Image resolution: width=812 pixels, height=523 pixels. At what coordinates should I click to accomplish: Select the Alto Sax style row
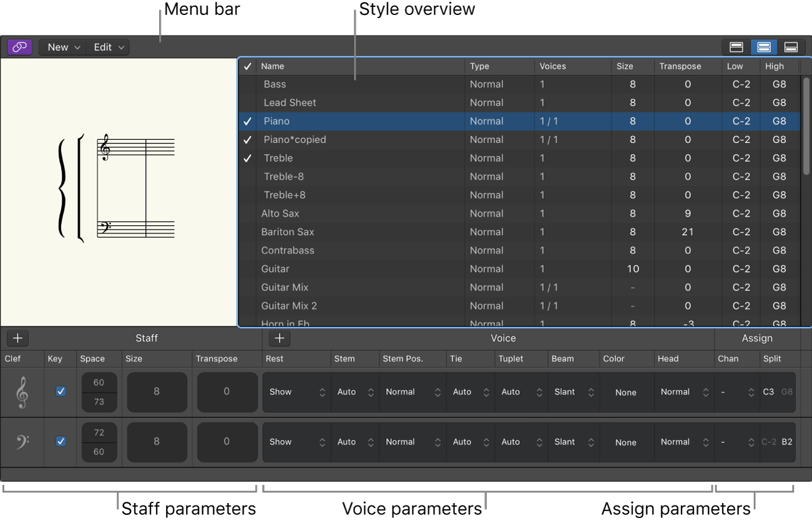[519, 213]
